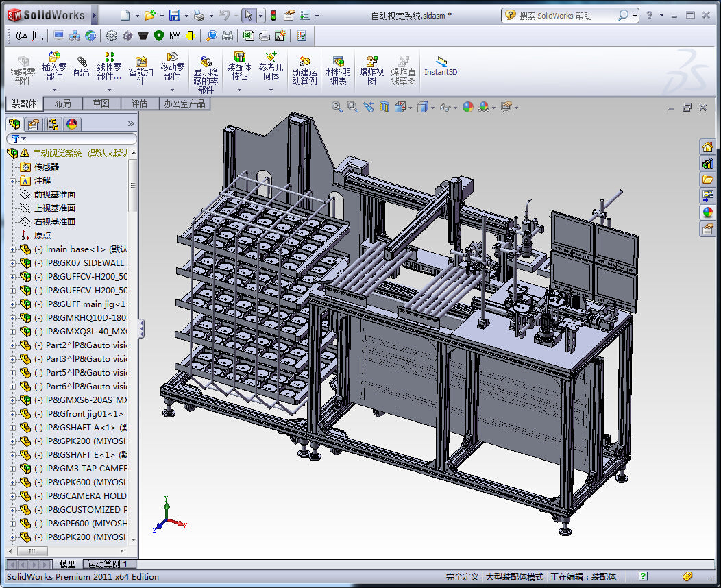Switch to the 草图 tab
The width and height of the screenshot is (721, 588).
(101, 104)
